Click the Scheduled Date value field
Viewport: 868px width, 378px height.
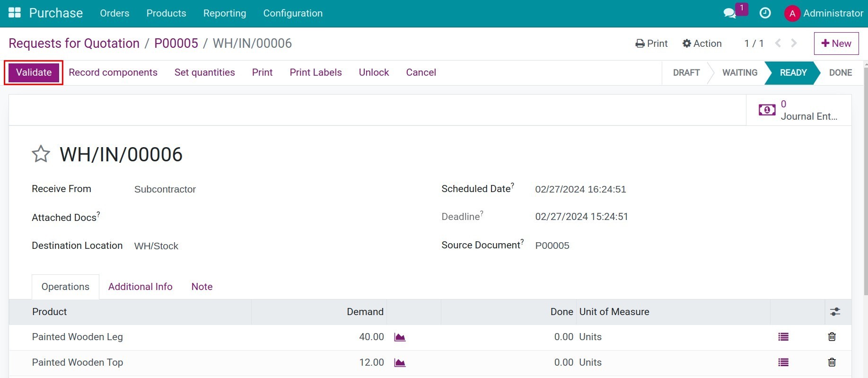580,189
